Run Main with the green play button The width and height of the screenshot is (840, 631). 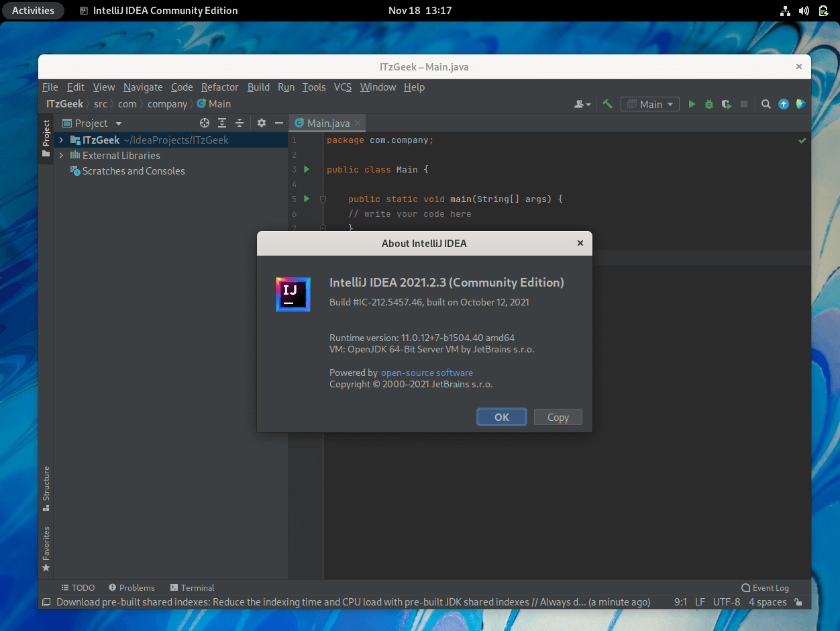click(692, 104)
